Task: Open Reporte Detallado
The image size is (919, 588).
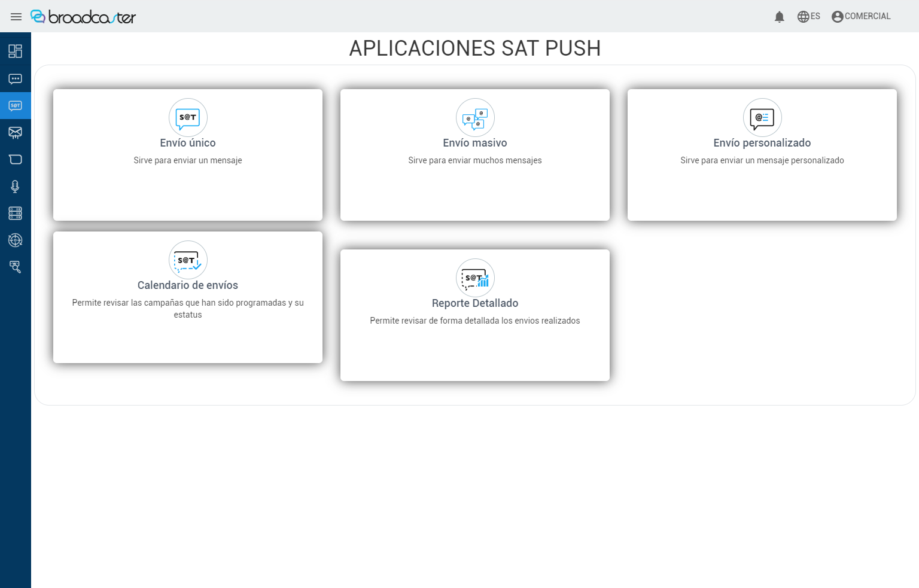Action: click(x=474, y=315)
